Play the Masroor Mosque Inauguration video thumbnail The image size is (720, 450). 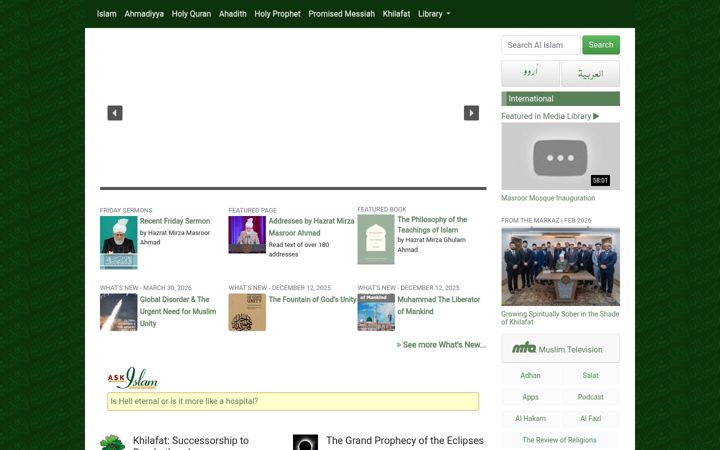(x=560, y=156)
